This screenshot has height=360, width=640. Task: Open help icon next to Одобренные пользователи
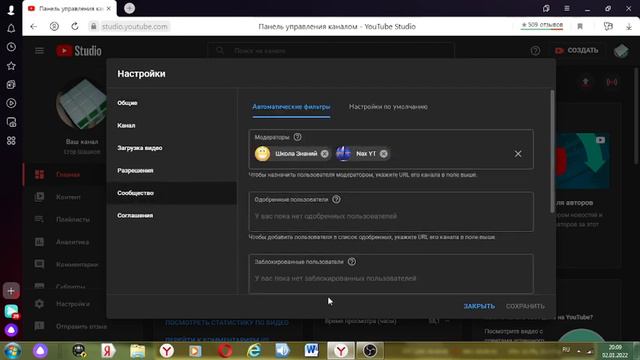336,199
